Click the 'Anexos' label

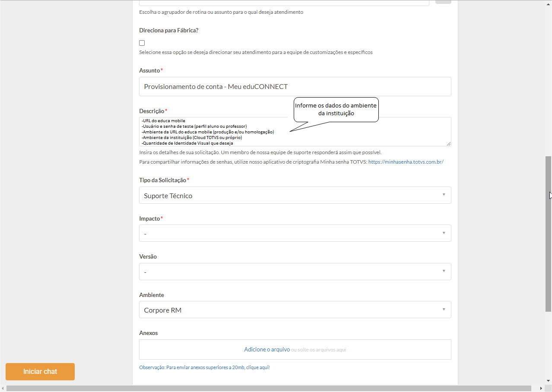(x=149, y=333)
